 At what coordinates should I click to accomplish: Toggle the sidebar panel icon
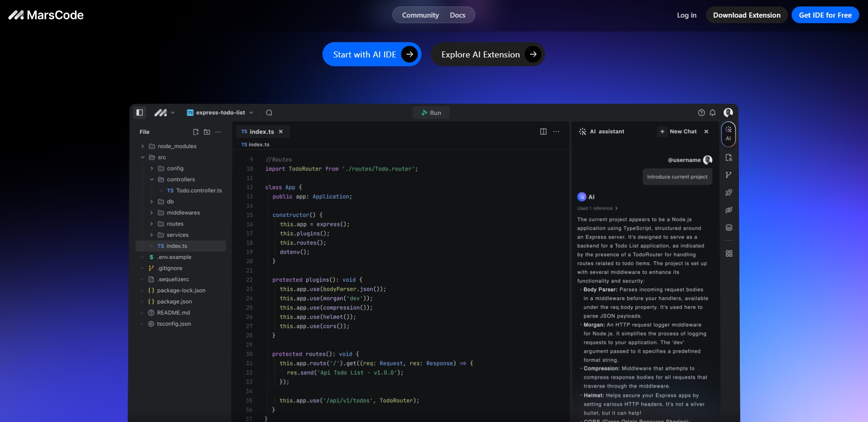(x=139, y=113)
